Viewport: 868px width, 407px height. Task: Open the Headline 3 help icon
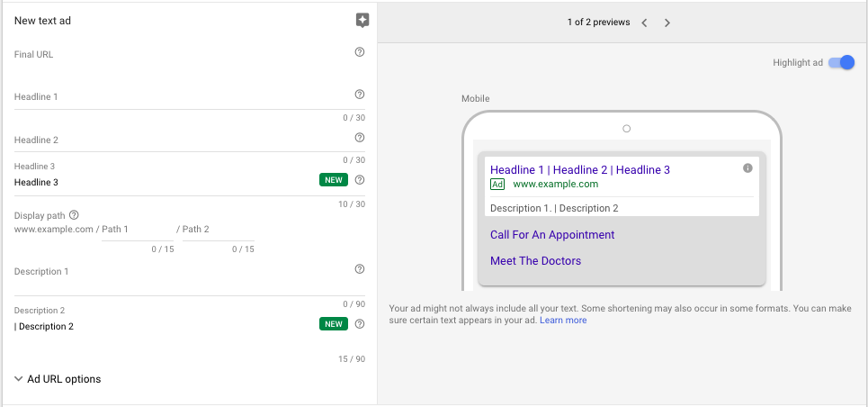360,180
